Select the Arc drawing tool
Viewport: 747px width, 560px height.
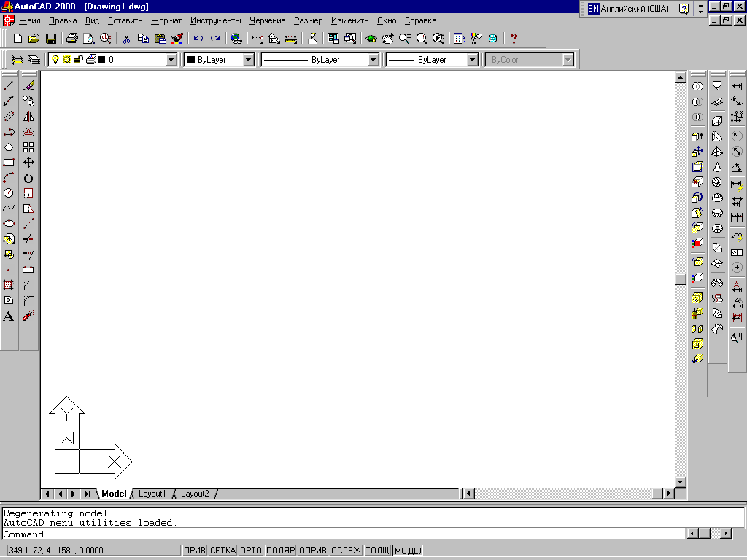pyautogui.click(x=9, y=178)
